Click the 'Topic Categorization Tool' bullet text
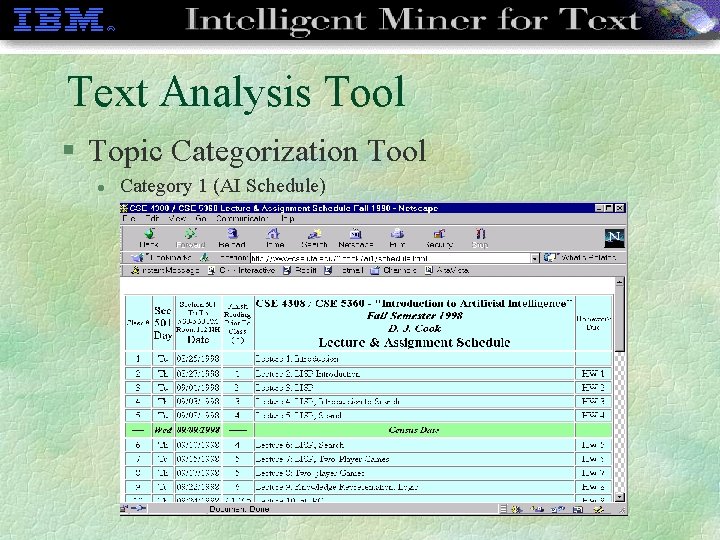Screen dimensions: 720x540 257,151
